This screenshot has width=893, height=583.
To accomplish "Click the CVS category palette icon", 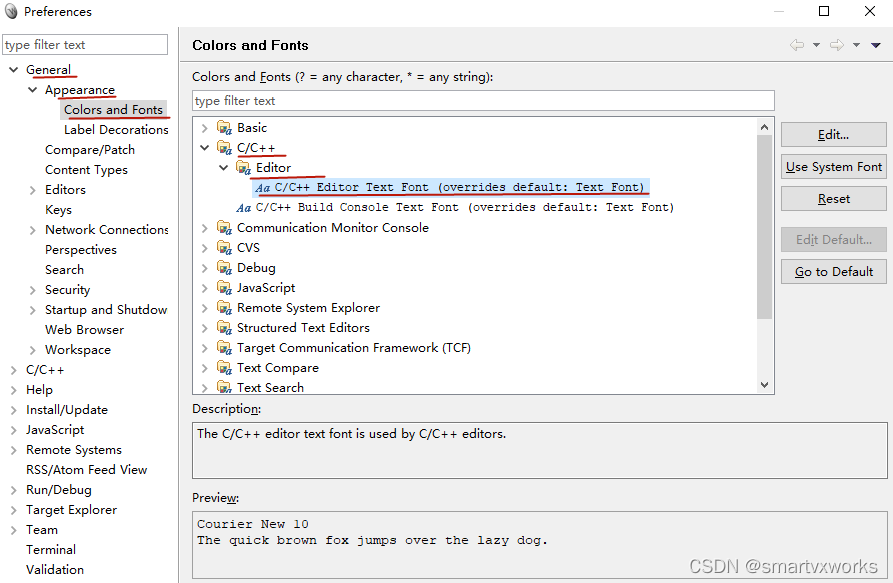I will click(x=223, y=247).
